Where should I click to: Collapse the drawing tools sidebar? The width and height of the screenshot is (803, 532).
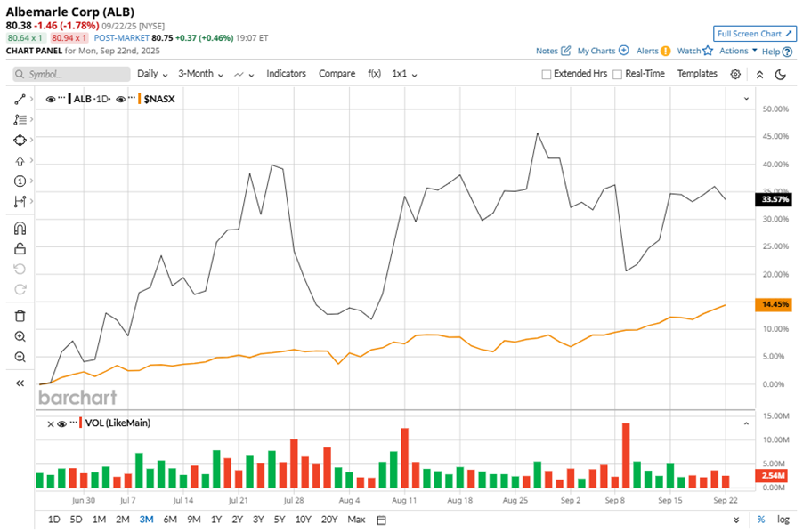(x=20, y=383)
